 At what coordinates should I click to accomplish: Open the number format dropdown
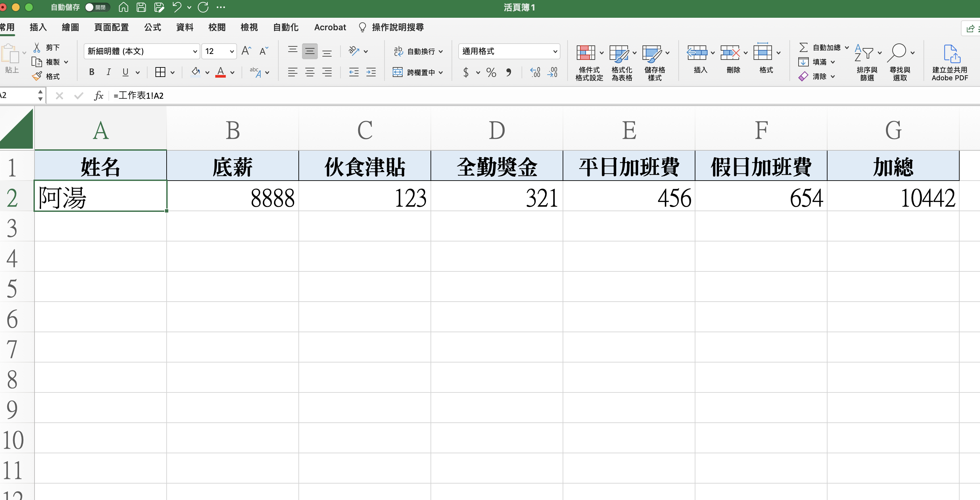click(x=555, y=51)
